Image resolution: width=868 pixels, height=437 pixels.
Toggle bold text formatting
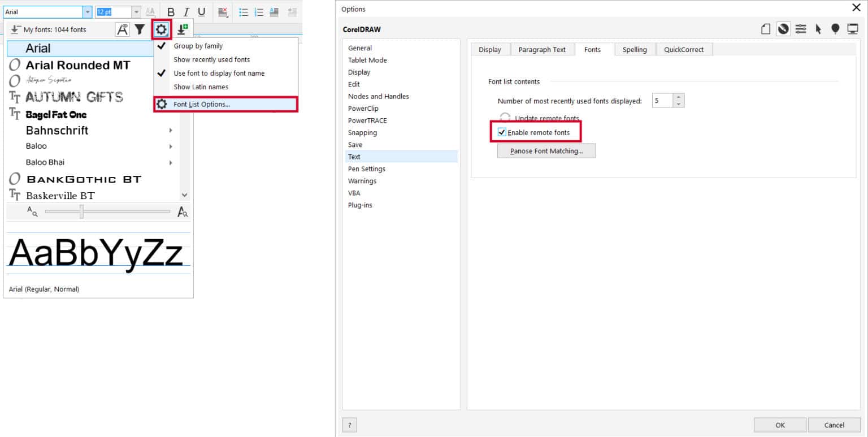pyautogui.click(x=171, y=11)
